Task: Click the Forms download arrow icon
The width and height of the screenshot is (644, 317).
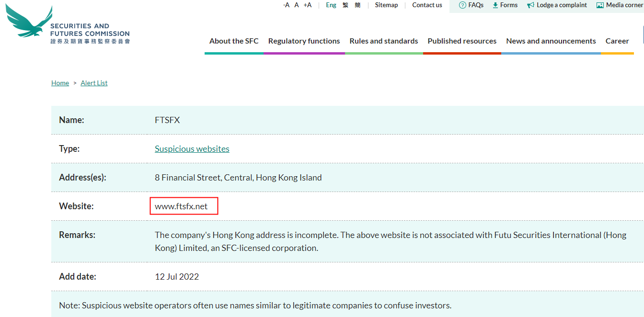Action: click(x=495, y=5)
